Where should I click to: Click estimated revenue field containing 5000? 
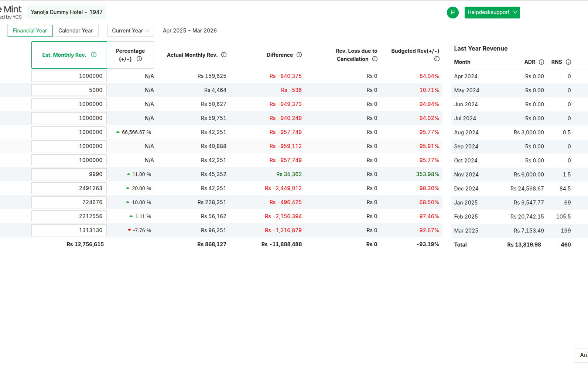pyautogui.click(x=69, y=90)
